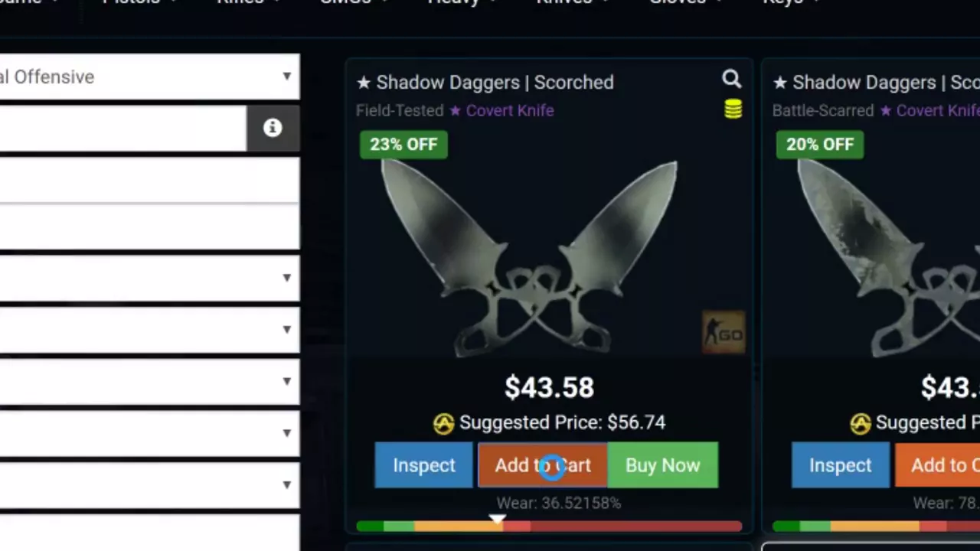
Task: Inspect the Field-Tested Shadow Daggers
Action: click(424, 465)
